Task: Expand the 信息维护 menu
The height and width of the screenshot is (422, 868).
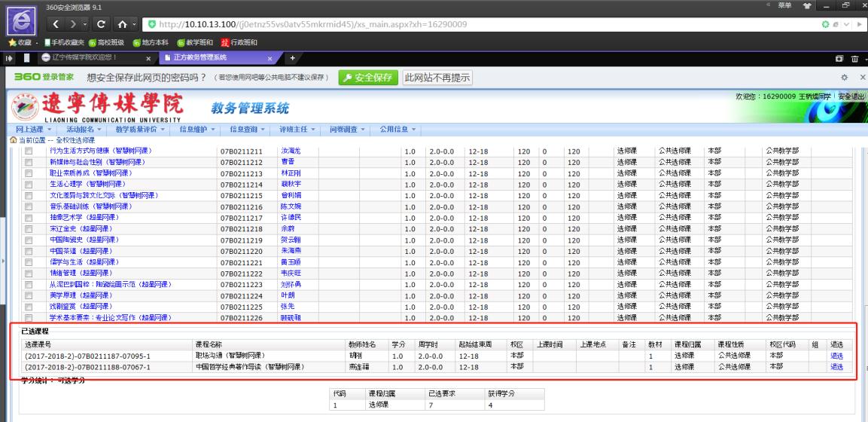Action: pos(196,130)
